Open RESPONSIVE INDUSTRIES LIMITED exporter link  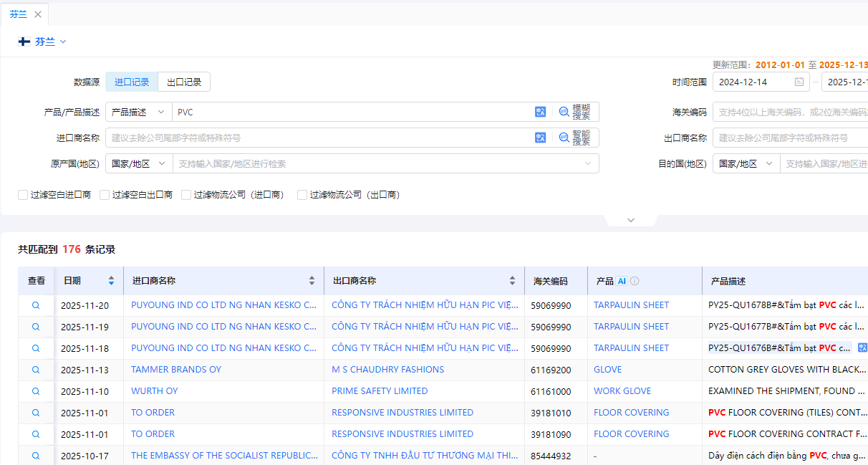402,413
